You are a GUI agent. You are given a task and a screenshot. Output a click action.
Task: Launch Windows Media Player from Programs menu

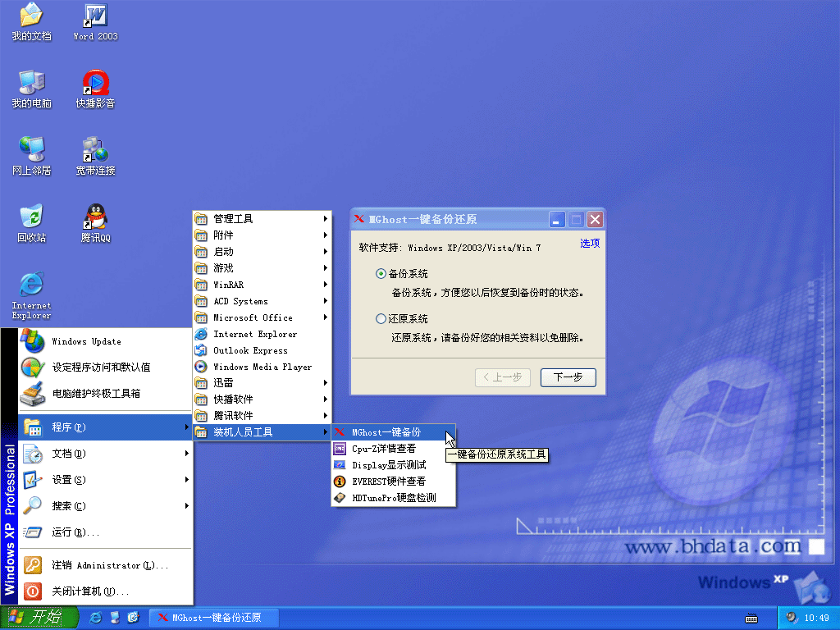click(262, 367)
